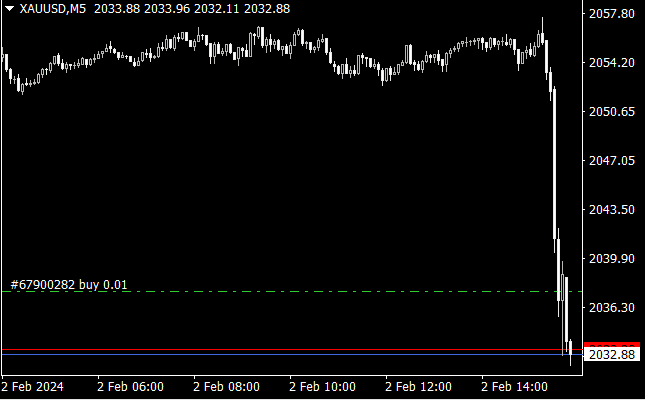Click the 2 Feb 08:00 time label
The height and width of the screenshot is (400, 645).
(226, 387)
